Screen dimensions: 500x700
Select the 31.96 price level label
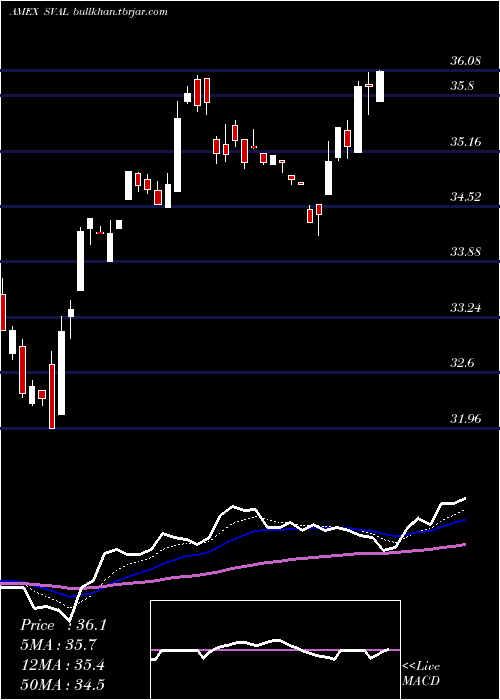coord(466,419)
